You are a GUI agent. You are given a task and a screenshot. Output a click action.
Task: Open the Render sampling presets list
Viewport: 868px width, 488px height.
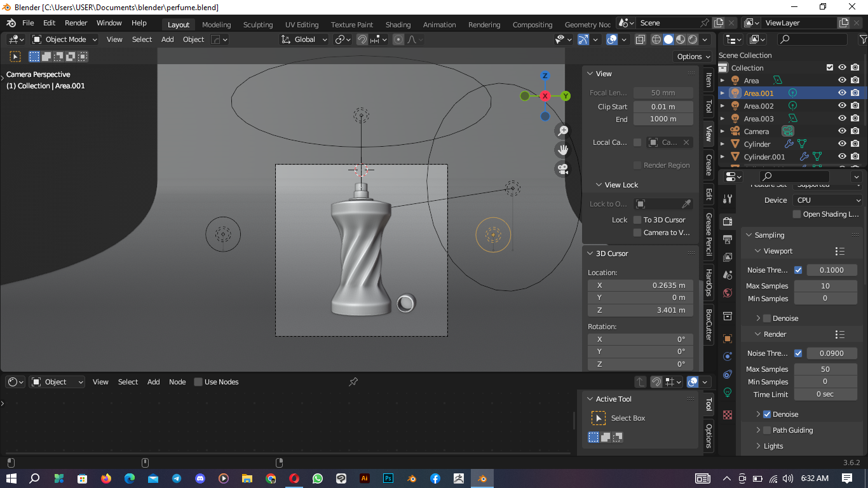[840, 334]
